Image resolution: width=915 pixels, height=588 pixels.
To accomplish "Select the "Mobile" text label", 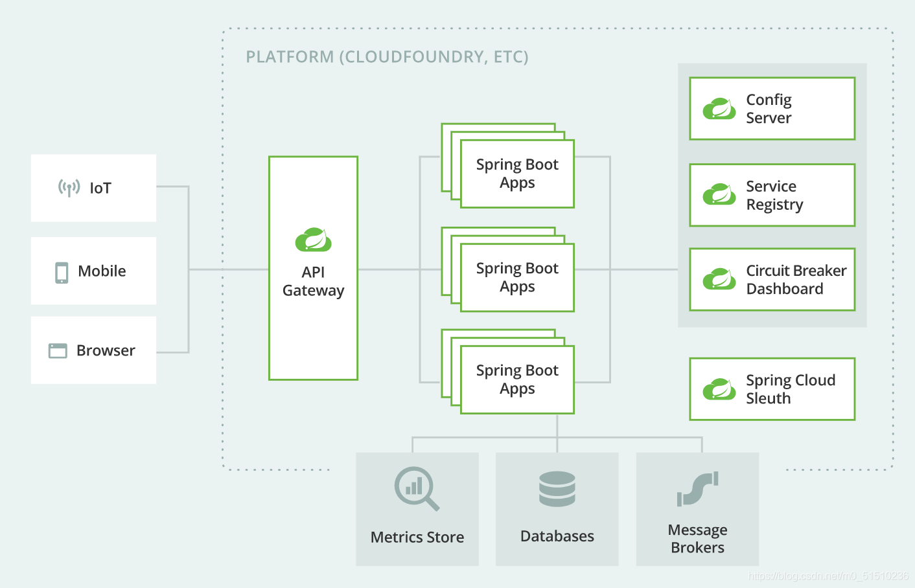I will click(x=102, y=271).
